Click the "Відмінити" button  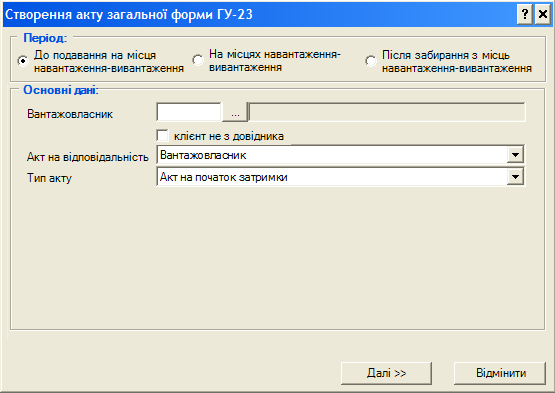(500, 373)
